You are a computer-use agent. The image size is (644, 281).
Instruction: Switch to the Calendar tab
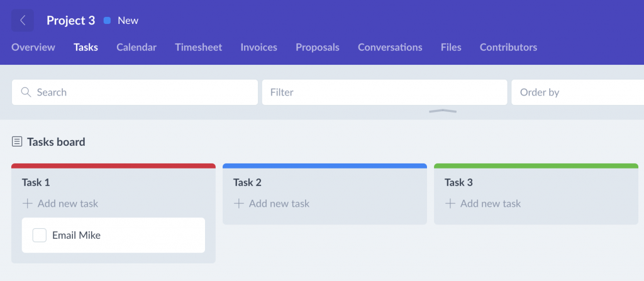tap(136, 47)
